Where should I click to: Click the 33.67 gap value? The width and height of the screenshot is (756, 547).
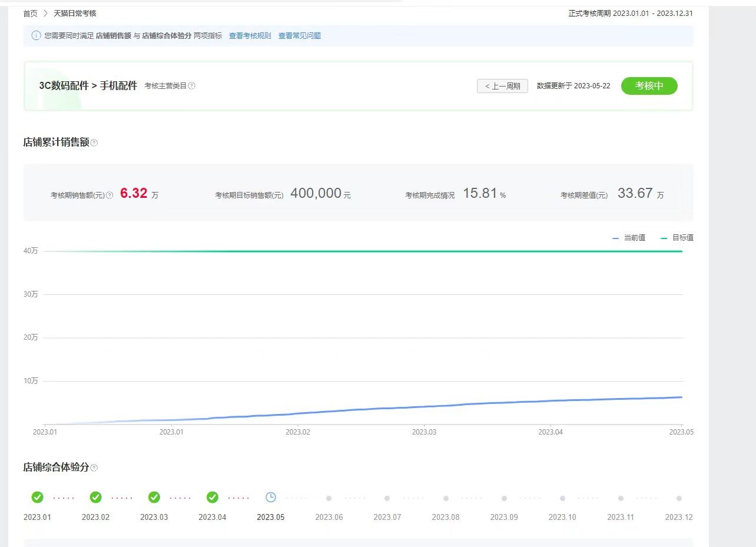pyautogui.click(x=635, y=193)
